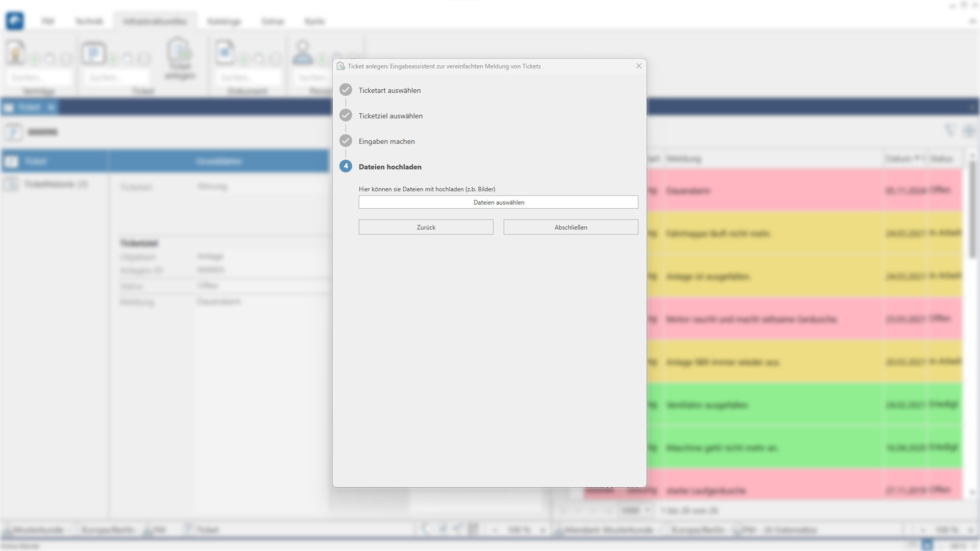Click the document icon in the Dokument group
The image size is (980, 551).
pyautogui.click(x=225, y=53)
